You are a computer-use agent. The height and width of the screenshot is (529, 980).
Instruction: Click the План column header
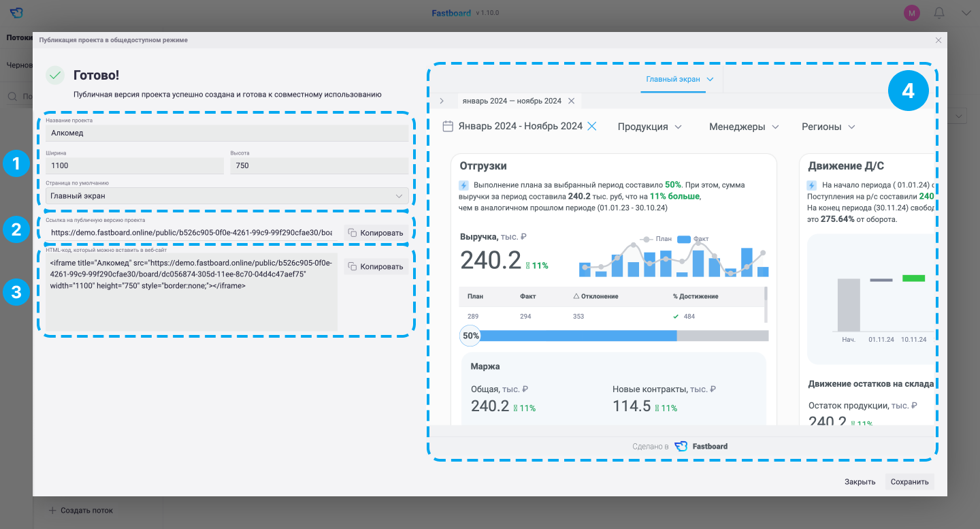pos(475,296)
